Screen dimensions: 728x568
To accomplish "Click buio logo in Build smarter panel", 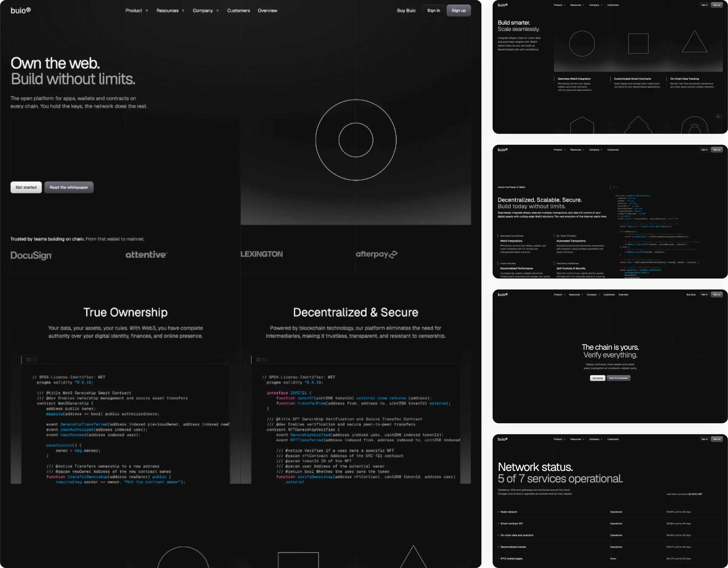I will coord(503,5).
